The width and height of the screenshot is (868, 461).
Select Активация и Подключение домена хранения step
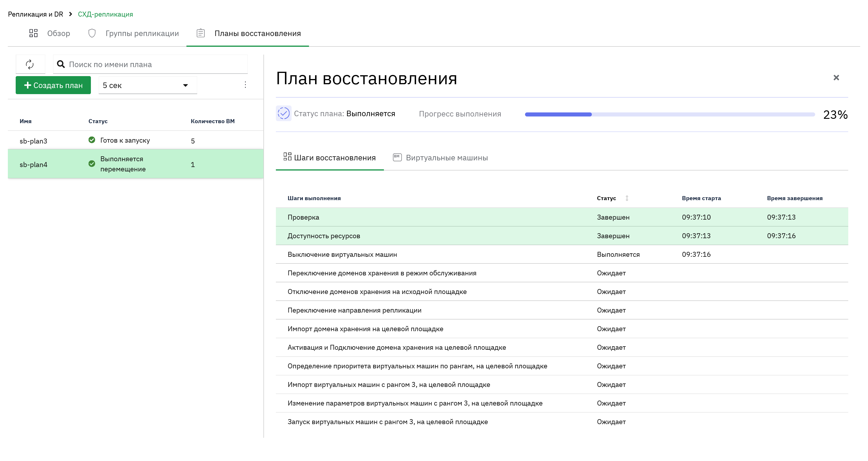pyautogui.click(x=562, y=347)
